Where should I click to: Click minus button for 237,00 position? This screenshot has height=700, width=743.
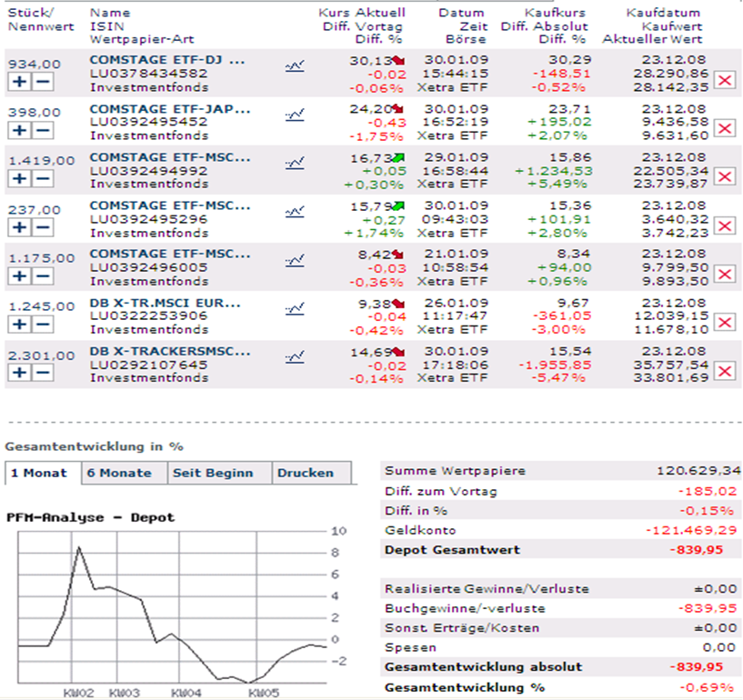click(x=43, y=227)
